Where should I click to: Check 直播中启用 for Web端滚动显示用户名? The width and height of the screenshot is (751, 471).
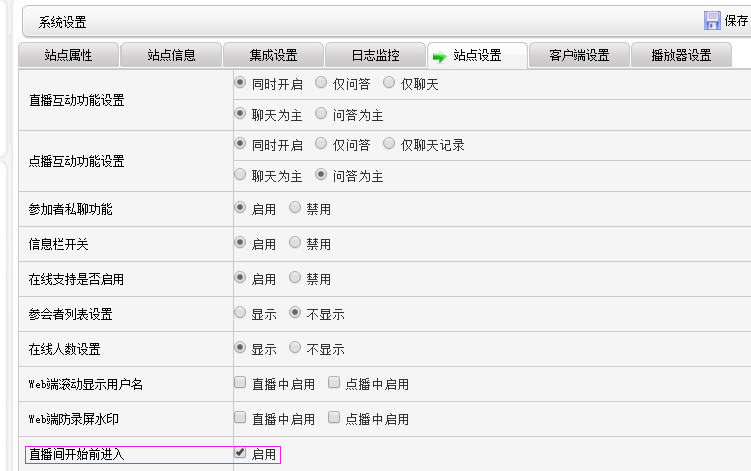pyautogui.click(x=240, y=383)
